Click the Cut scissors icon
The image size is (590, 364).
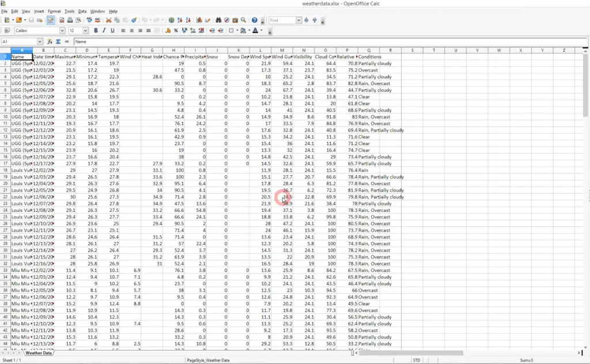click(x=108, y=20)
